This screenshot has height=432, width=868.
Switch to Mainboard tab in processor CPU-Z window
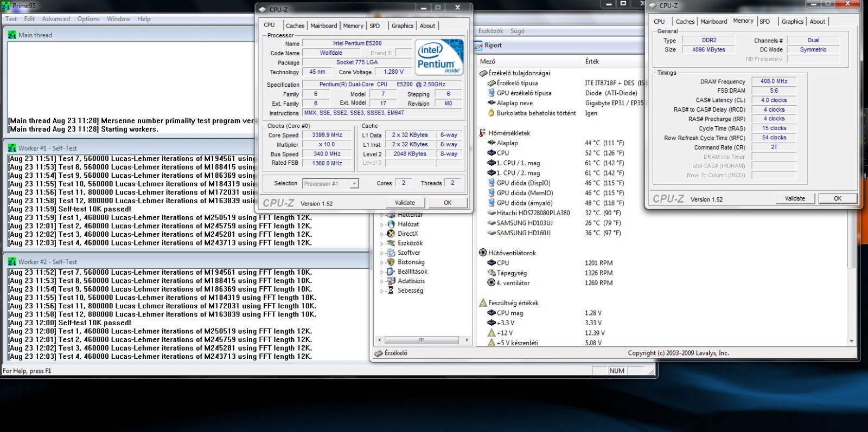pos(324,25)
